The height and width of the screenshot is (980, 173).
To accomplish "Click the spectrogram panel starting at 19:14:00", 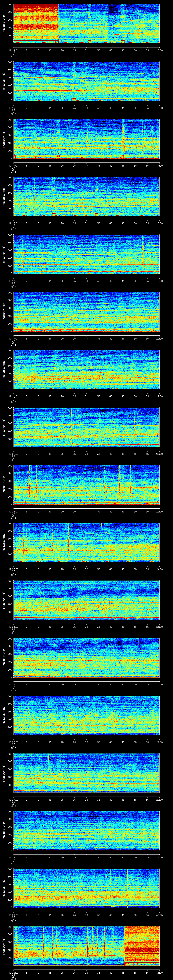I will click(86, 24).
